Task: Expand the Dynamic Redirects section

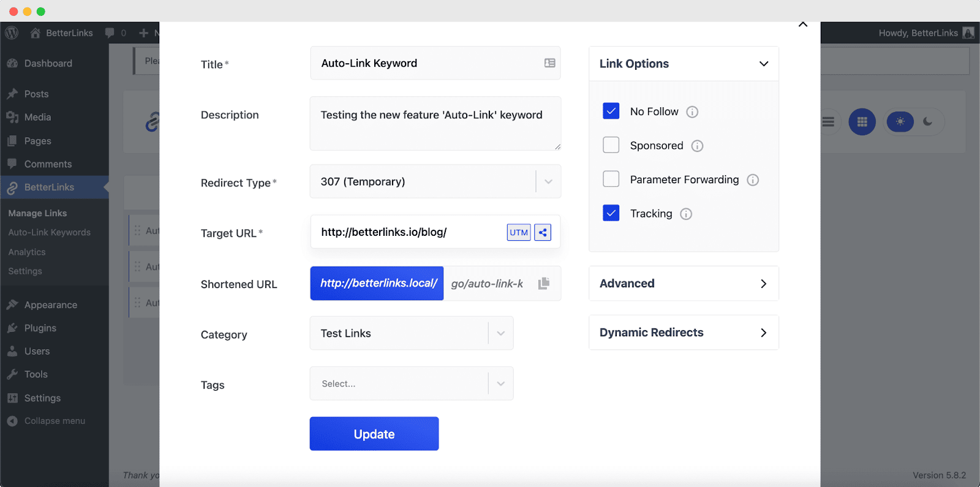Action: (684, 333)
